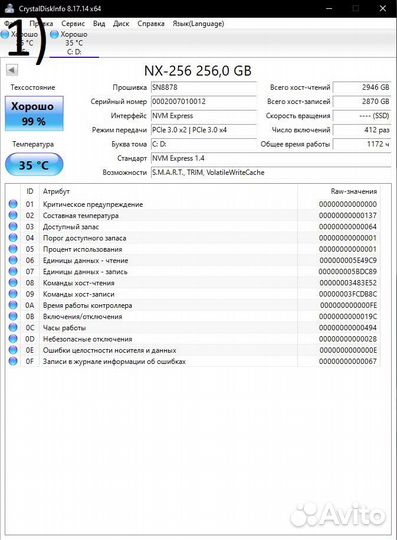Click the Прошивка field SN8878

coord(204,87)
